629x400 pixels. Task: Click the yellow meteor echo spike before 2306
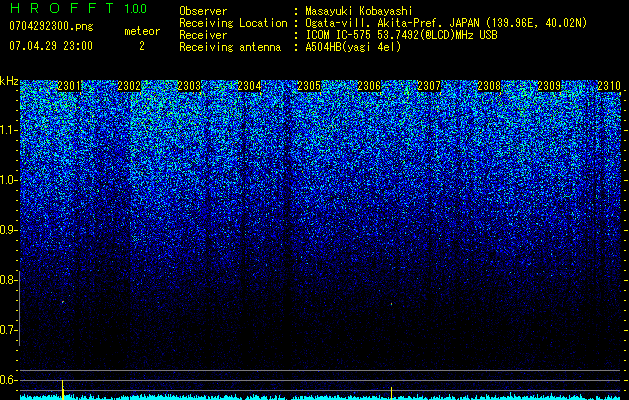(x=391, y=392)
